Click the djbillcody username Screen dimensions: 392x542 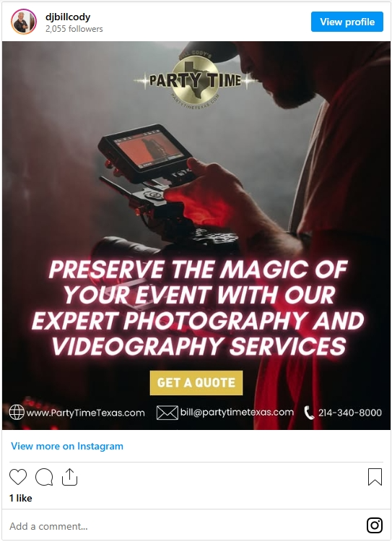pyautogui.click(x=68, y=17)
